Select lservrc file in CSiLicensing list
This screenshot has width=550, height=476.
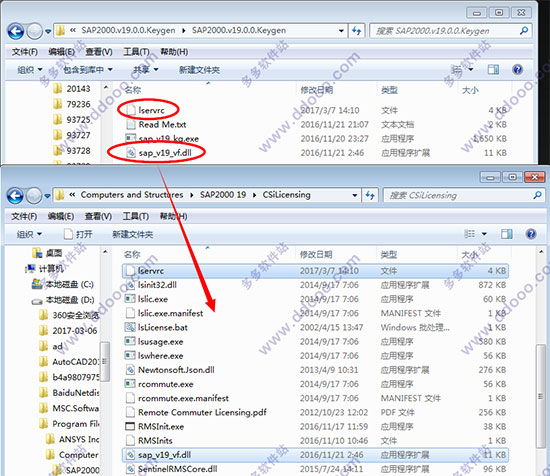pyautogui.click(x=315, y=270)
